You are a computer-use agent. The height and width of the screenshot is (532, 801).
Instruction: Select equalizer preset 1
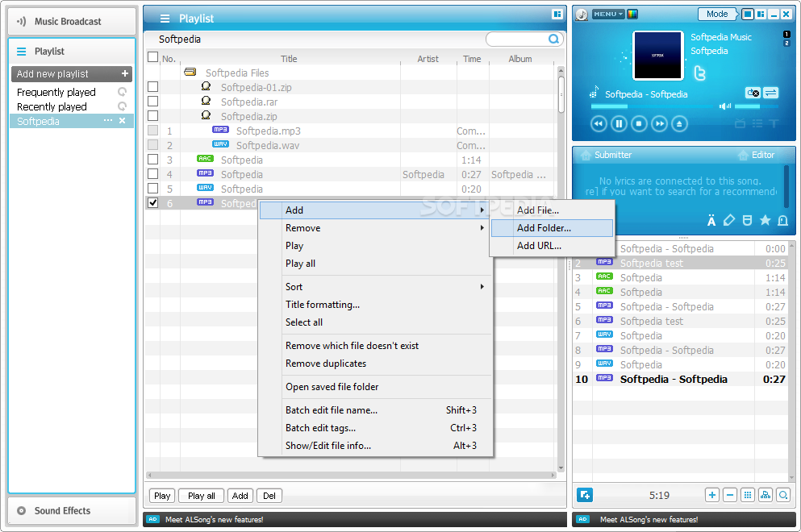click(786, 34)
